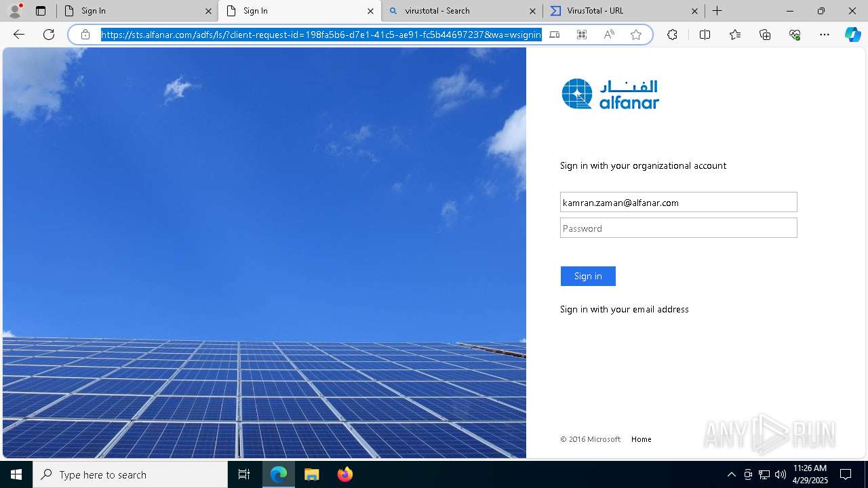Open File Explorer taskbar icon

[x=311, y=474]
